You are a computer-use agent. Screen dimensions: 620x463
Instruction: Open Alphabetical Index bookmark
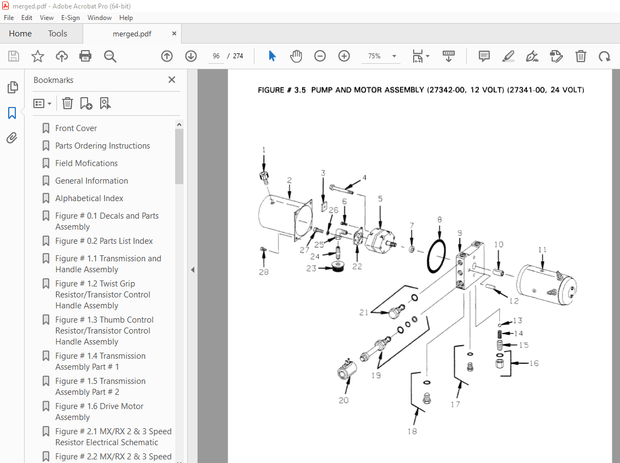coord(89,198)
